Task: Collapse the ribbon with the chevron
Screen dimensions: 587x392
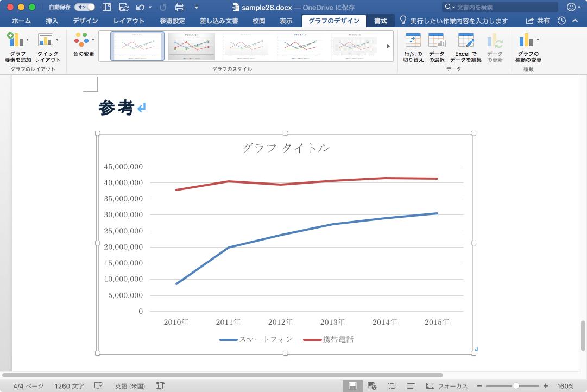Action: pyautogui.click(x=575, y=21)
